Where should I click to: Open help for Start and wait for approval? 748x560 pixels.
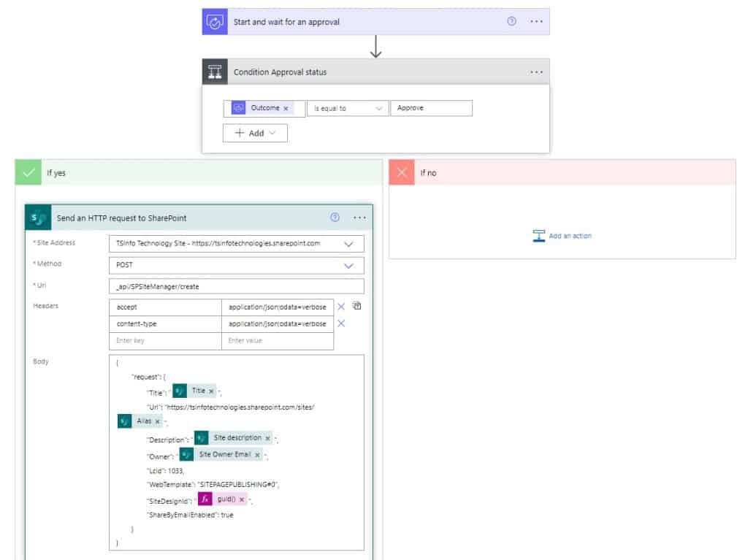(511, 21)
